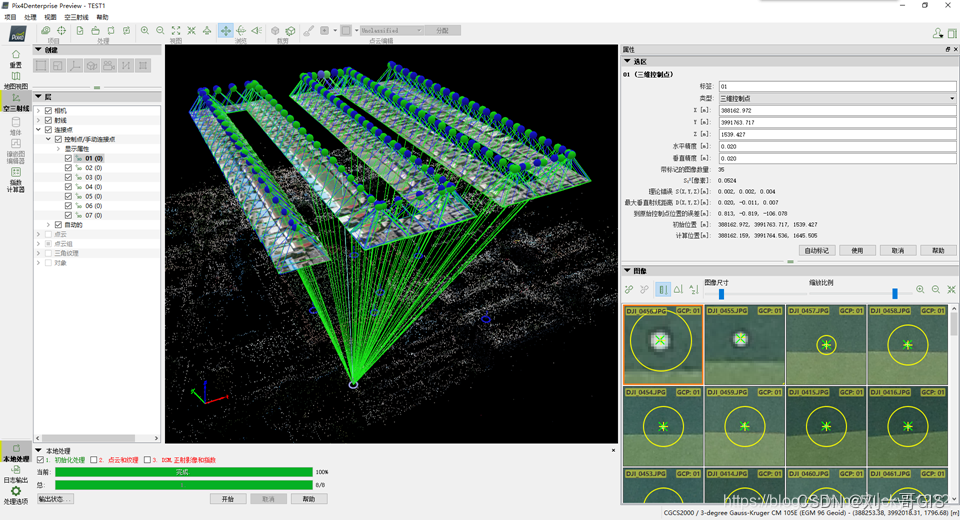Open the 帮助 menu in menu bar
Screen dimensions: 960x520
pyautogui.click(x=102, y=18)
